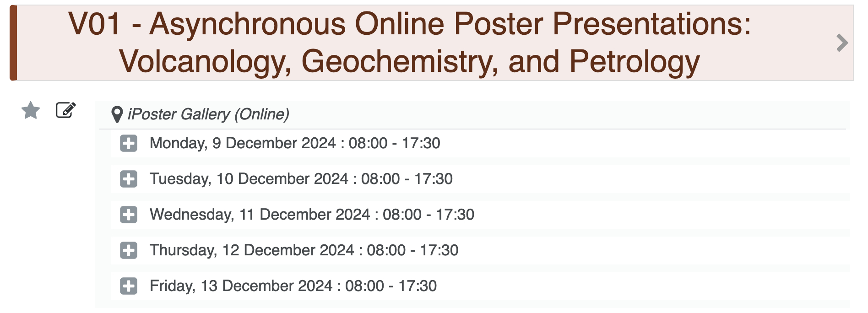The image size is (868, 313).
Task: Open the session note edit icon
Action: [x=65, y=110]
